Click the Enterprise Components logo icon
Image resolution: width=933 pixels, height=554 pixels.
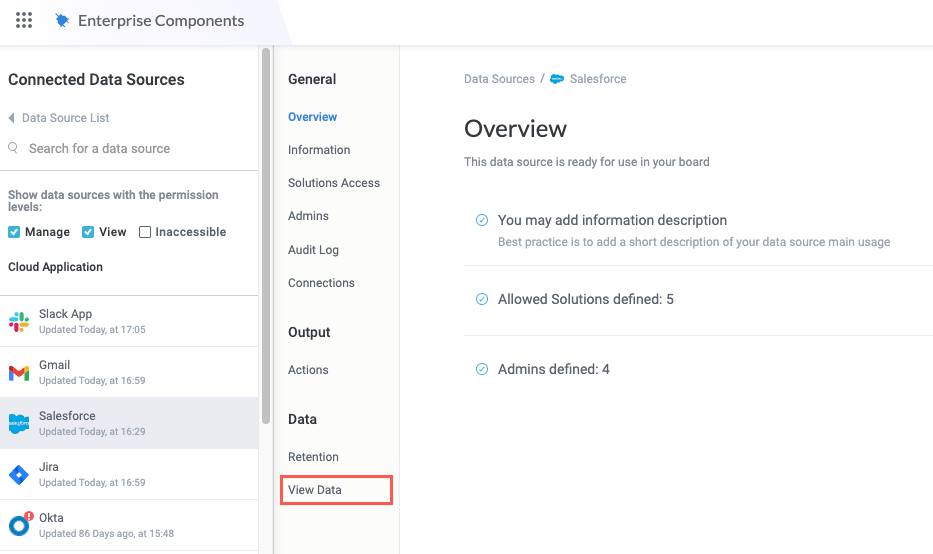tap(63, 21)
